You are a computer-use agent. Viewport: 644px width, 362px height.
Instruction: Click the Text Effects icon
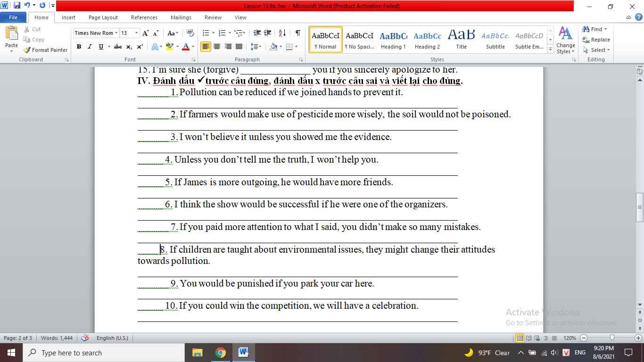tap(155, 47)
